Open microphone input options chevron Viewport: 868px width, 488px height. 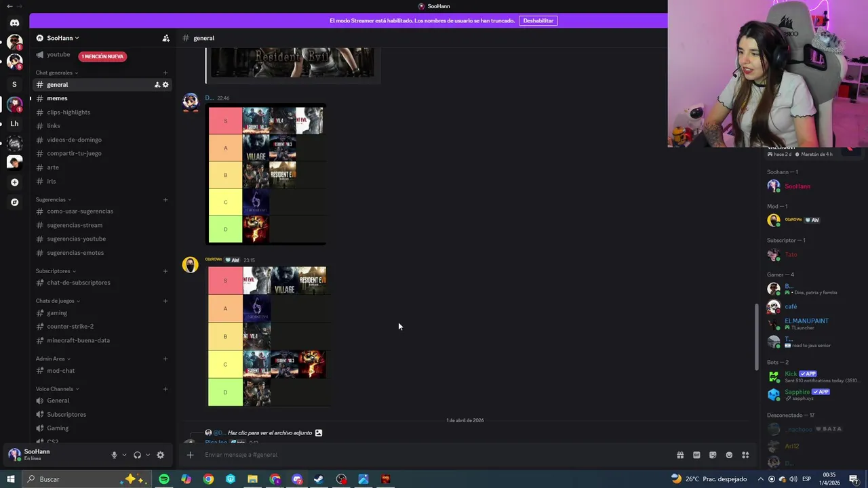124,455
